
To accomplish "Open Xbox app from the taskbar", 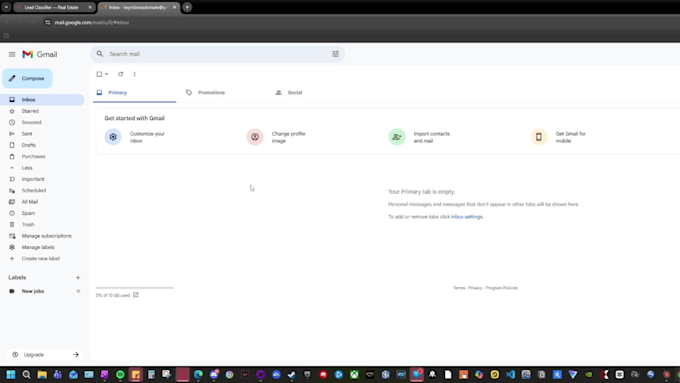I will pyautogui.click(x=354, y=375).
